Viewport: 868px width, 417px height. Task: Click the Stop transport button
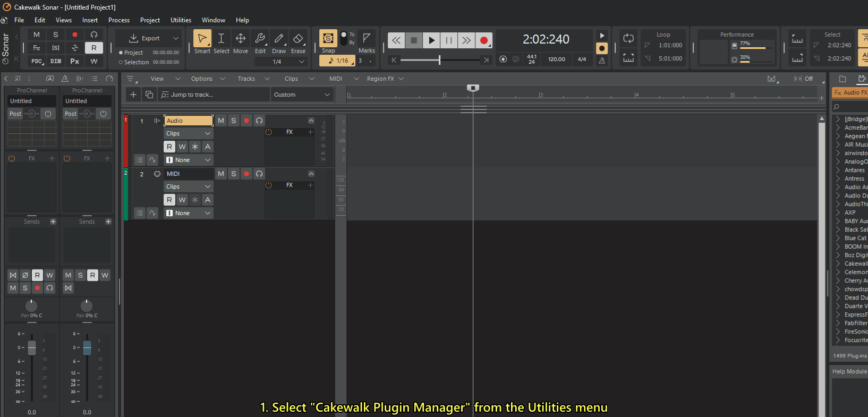coord(414,40)
